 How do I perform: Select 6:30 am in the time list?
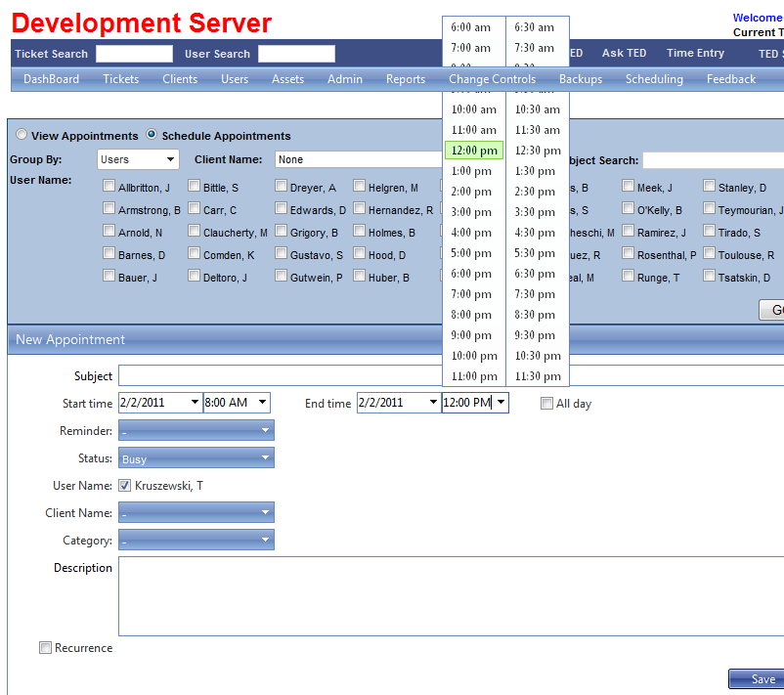tap(534, 27)
